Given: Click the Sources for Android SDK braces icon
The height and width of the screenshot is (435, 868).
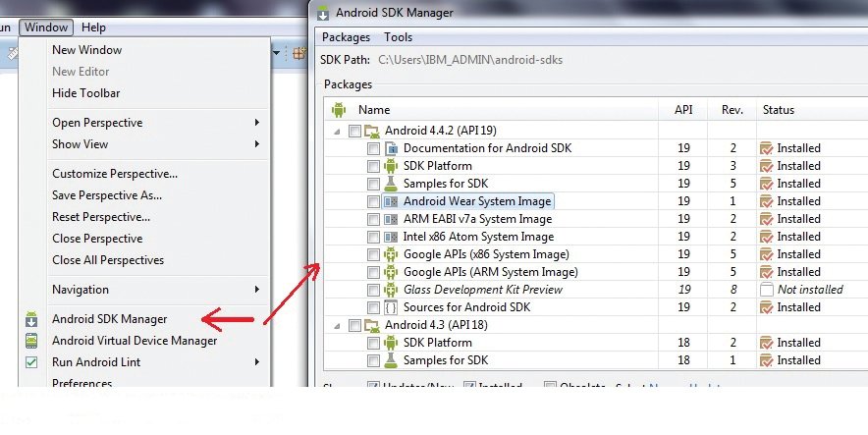Looking at the screenshot, I should pyautogui.click(x=390, y=307).
